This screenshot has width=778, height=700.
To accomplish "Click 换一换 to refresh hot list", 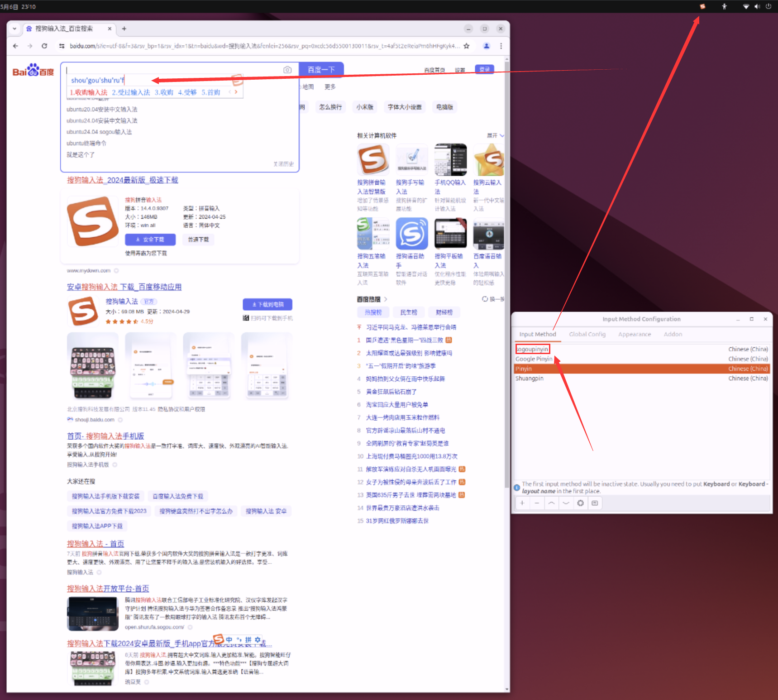I will coord(493,299).
